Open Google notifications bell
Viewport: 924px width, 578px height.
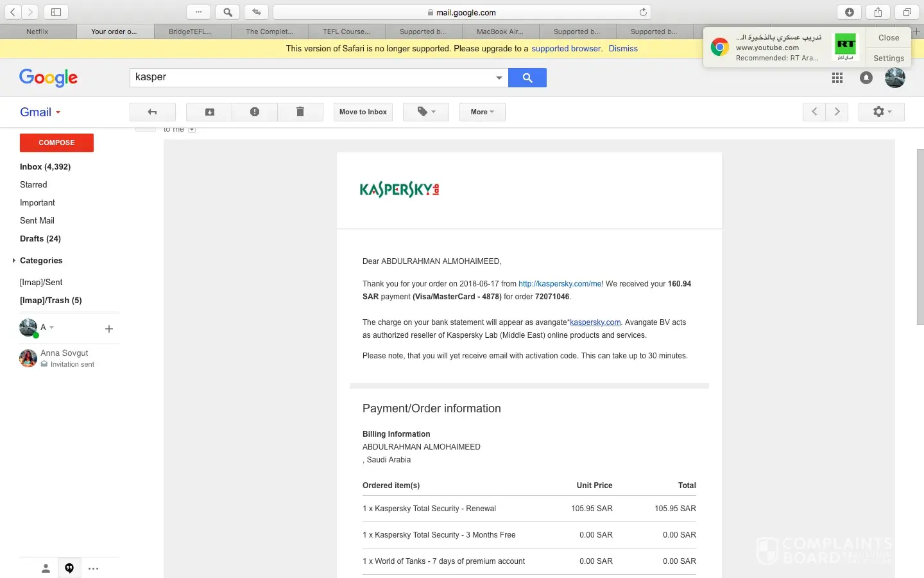866,78
